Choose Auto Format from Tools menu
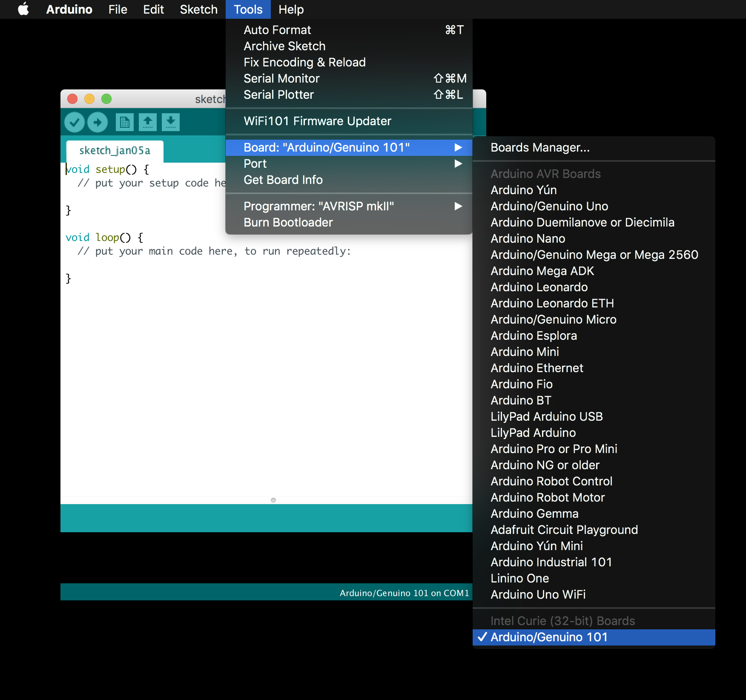 [349, 30]
